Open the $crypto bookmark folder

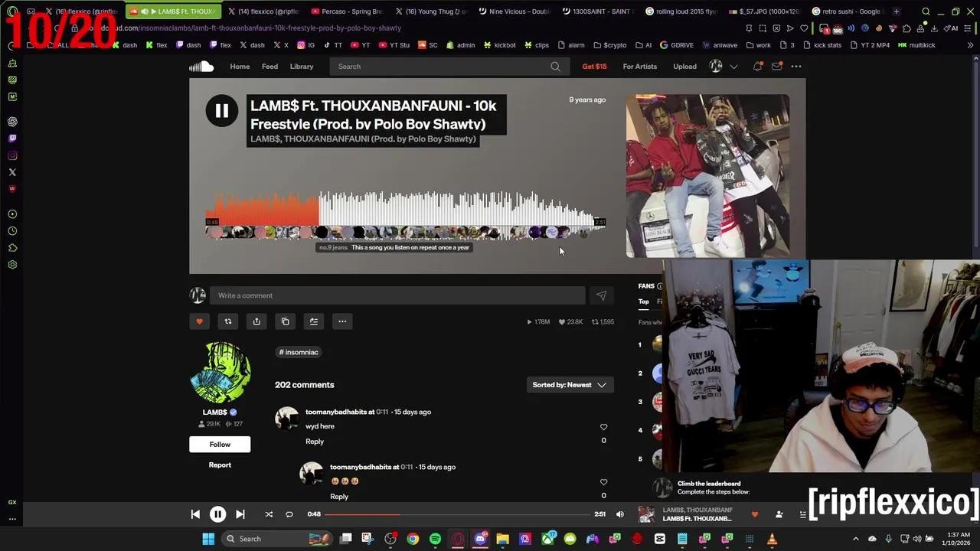point(609,45)
